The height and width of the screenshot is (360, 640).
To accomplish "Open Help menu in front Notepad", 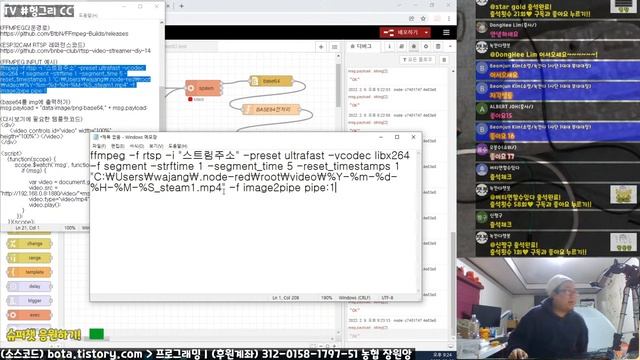I will pyautogui.click(x=178, y=146).
